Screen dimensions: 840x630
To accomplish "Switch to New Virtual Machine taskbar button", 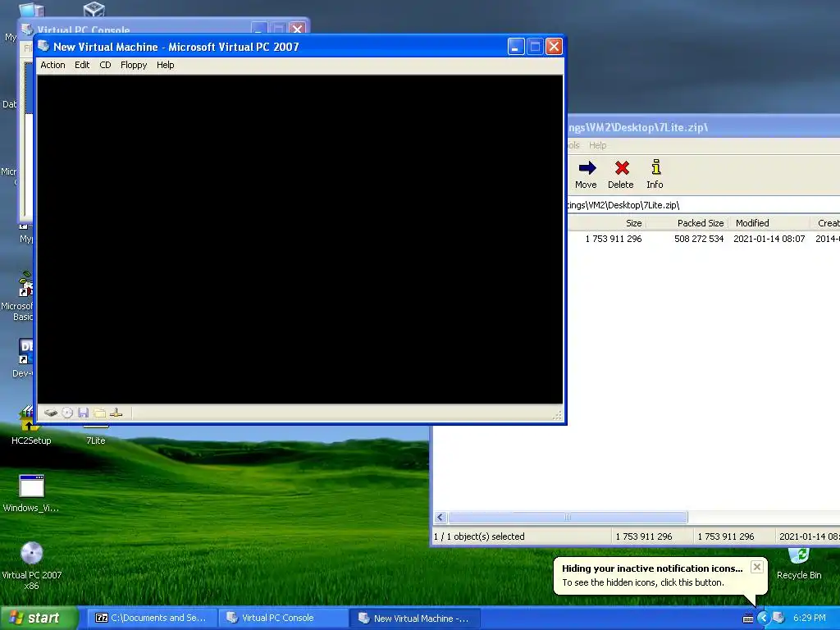I will [414, 619].
